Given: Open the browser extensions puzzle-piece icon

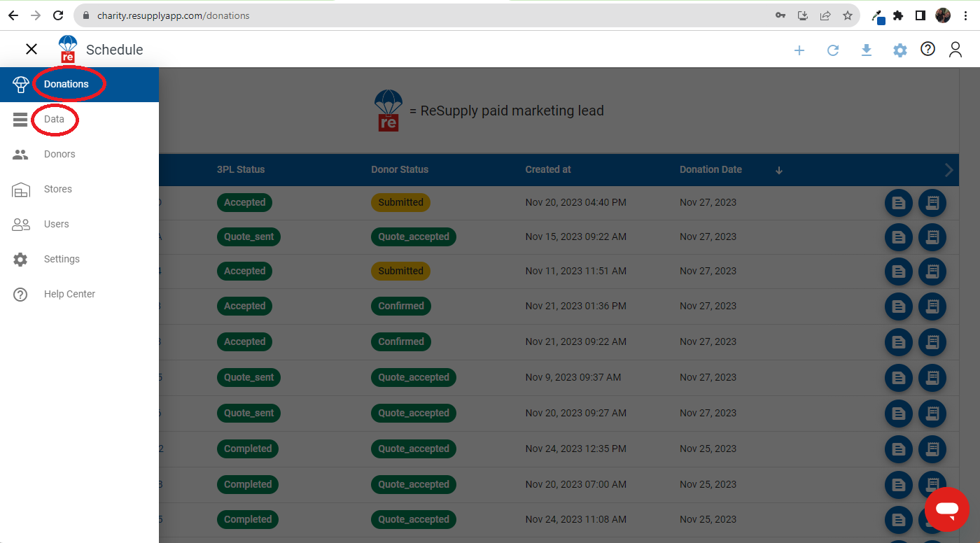Looking at the screenshot, I should pyautogui.click(x=898, y=15).
